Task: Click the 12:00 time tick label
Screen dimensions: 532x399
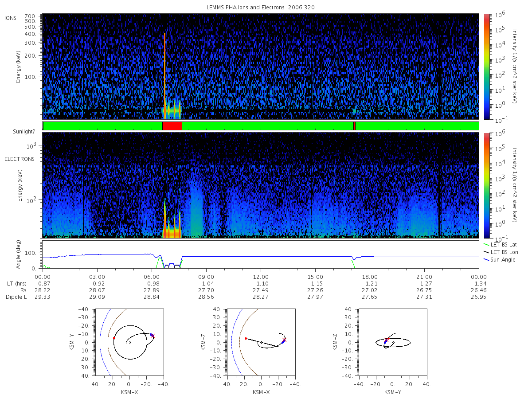Action: tap(261, 276)
